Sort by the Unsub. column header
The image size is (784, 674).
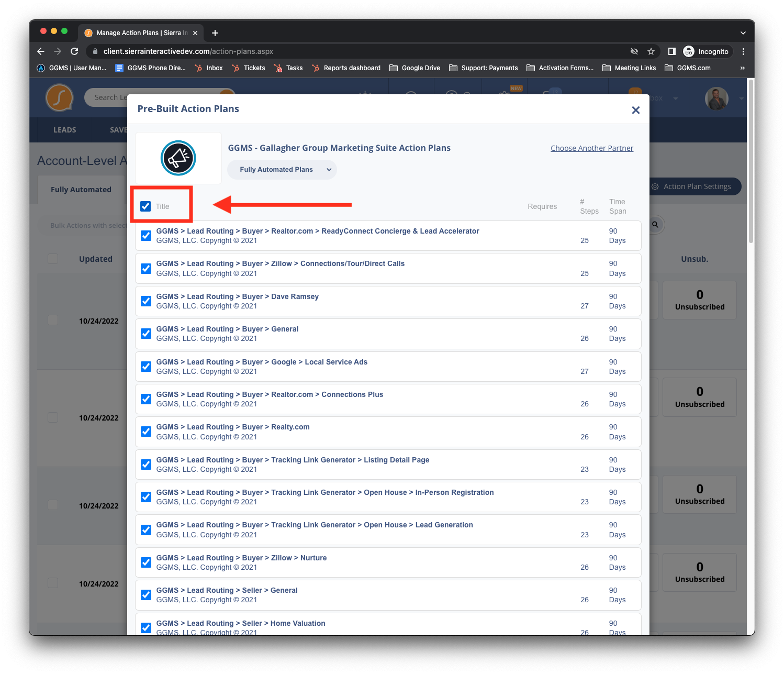pos(695,259)
